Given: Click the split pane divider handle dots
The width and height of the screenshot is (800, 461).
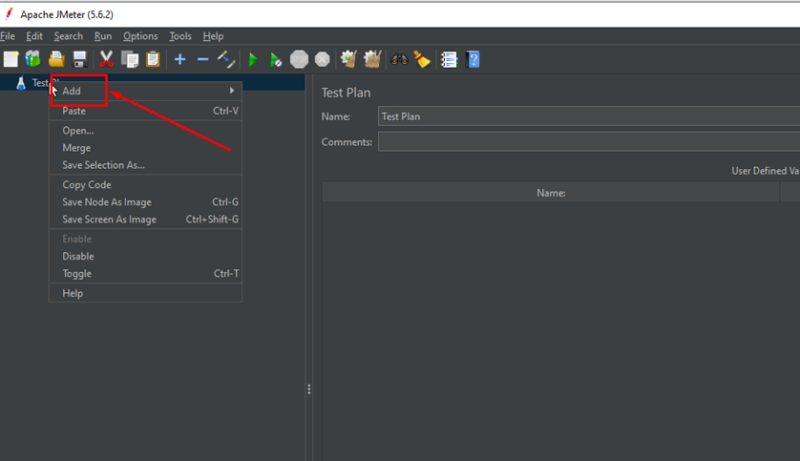Looking at the screenshot, I should tap(309, 390).
